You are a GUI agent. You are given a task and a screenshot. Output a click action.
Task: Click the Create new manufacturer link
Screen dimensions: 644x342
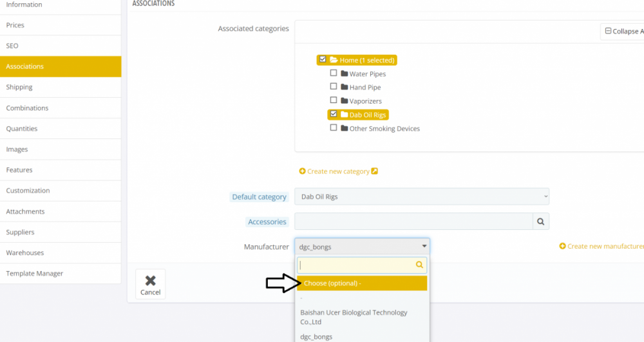(x=601, y=246)
